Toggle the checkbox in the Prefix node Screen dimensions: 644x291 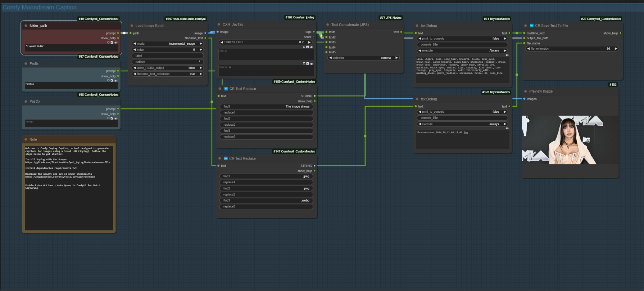point(112,80)
